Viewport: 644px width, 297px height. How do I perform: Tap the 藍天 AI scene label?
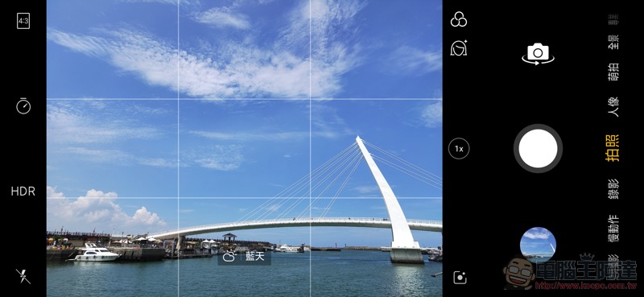tap(255, 257)
